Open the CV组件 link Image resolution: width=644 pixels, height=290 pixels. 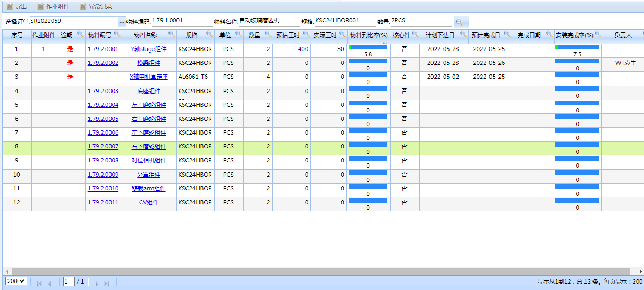[x=149, y=202]
